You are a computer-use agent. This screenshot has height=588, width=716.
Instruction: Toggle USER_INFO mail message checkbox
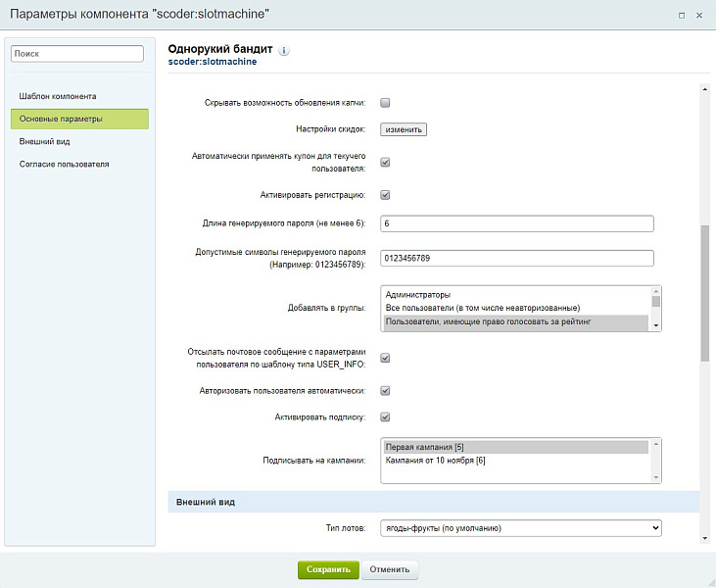click(x=385, y=358)
